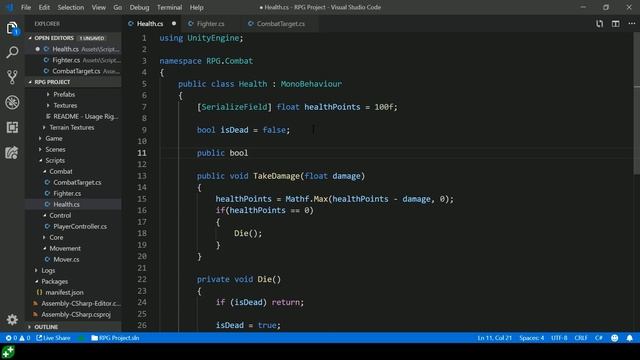Open the Edit menu
Image resolution: width=640 pixels, height=360 pixels.
(44, 7)
